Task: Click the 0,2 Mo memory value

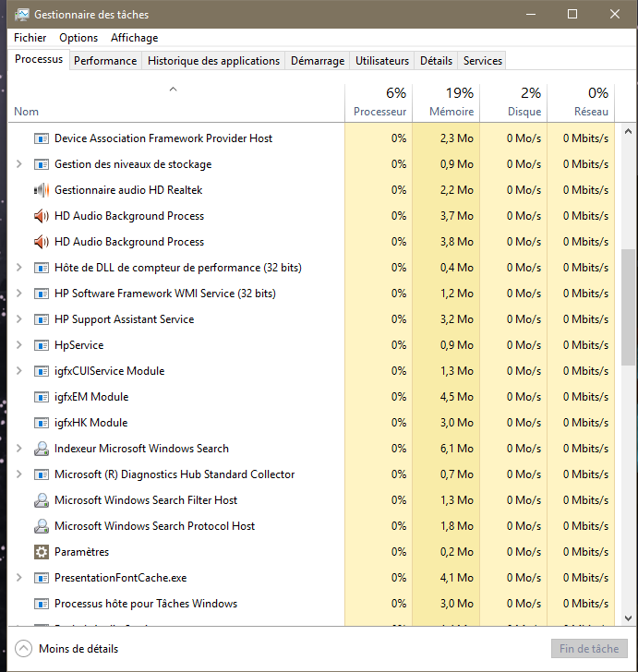Action: (x=457, y=552)
